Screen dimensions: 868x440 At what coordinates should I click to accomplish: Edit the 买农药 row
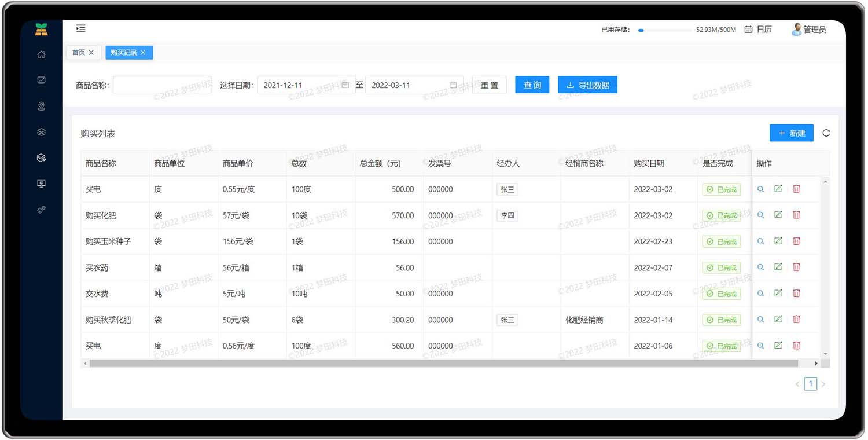pyautogui.click(x=778, y=267)
